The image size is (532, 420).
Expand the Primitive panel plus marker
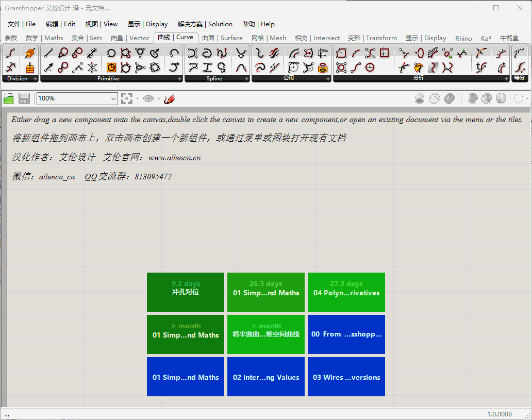(x=180, y=79)
